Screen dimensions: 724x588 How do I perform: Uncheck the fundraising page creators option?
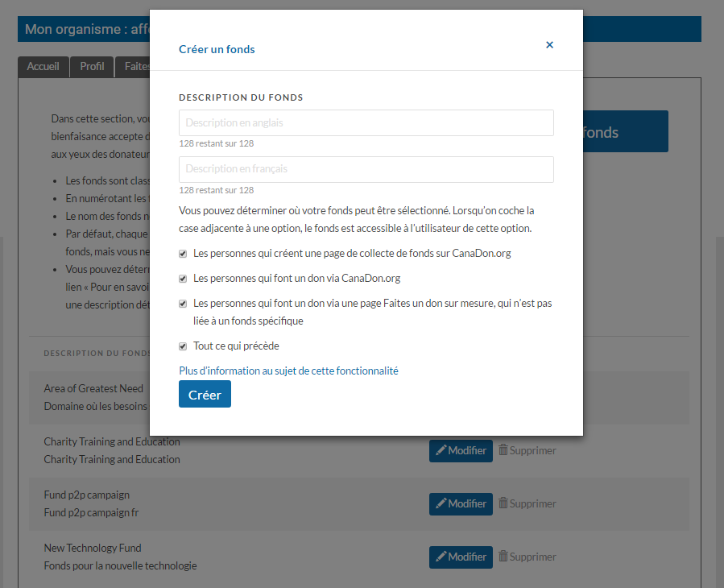184,253
